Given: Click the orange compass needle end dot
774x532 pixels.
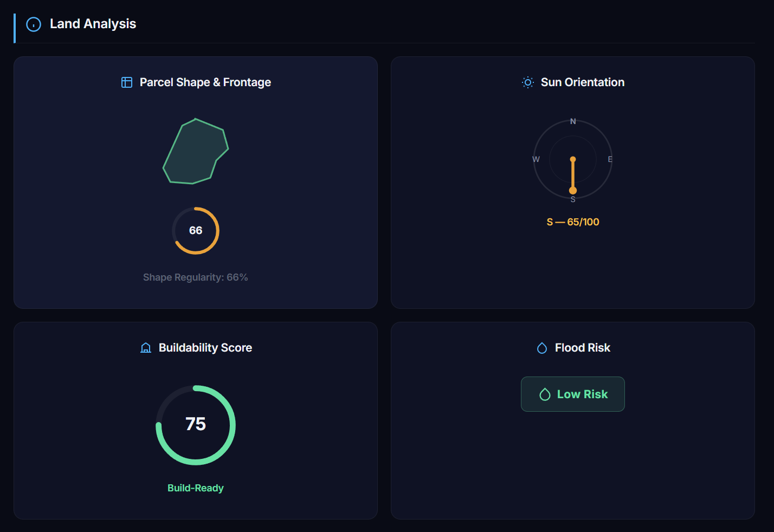Looking at the screenshot, I should (573, 191).
